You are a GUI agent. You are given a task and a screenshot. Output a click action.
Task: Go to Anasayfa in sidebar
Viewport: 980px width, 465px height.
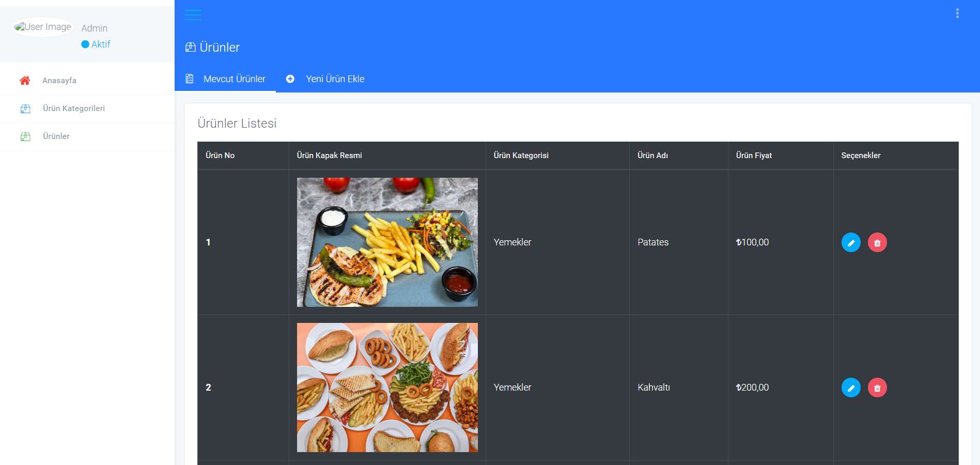pos(59,81)
